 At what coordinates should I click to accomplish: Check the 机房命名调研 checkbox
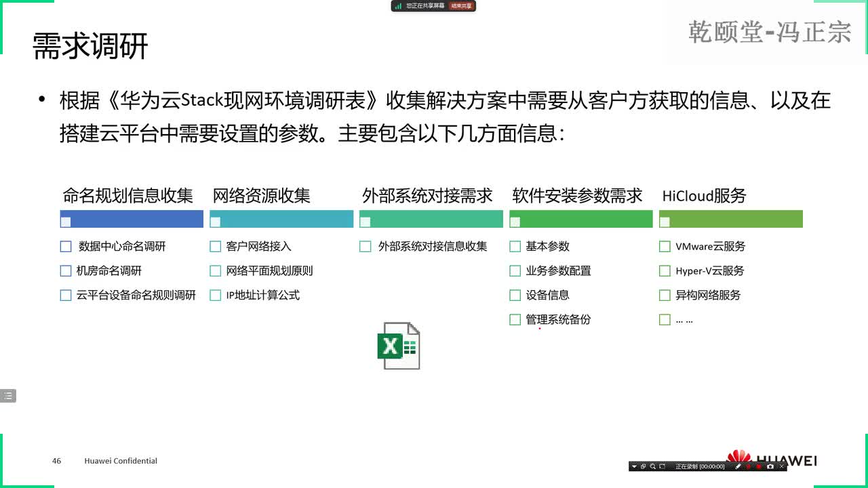pyautogui.click(x=66, y=271)
